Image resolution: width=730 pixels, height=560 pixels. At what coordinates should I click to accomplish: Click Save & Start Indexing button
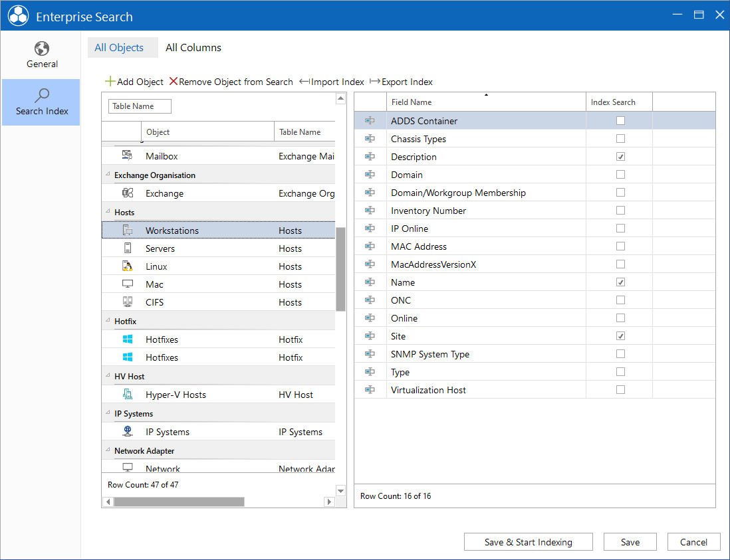tap(529, 542)
